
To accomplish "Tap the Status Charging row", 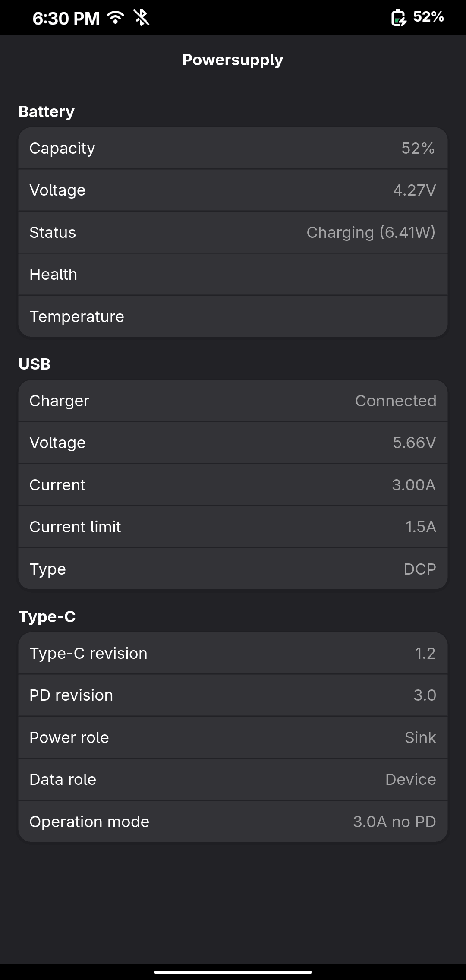I will [x=233, y=232].
